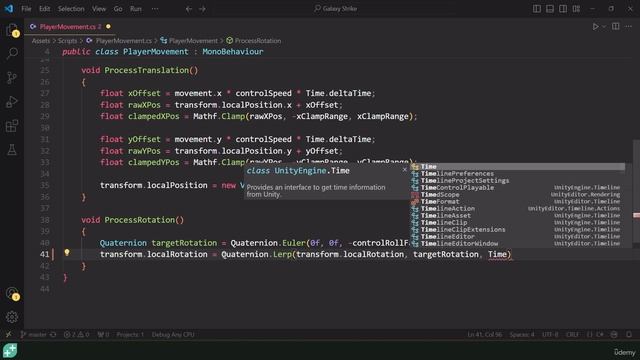
Task: Open the Galaxy Strike command center search
Action: click(x=336, y=9)
